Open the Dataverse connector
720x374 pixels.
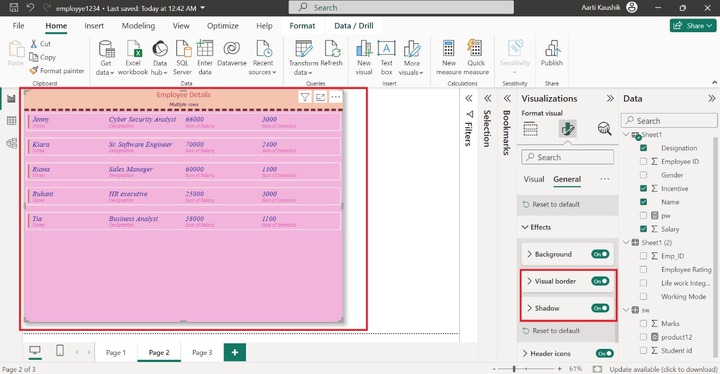[x=232, y=54]
